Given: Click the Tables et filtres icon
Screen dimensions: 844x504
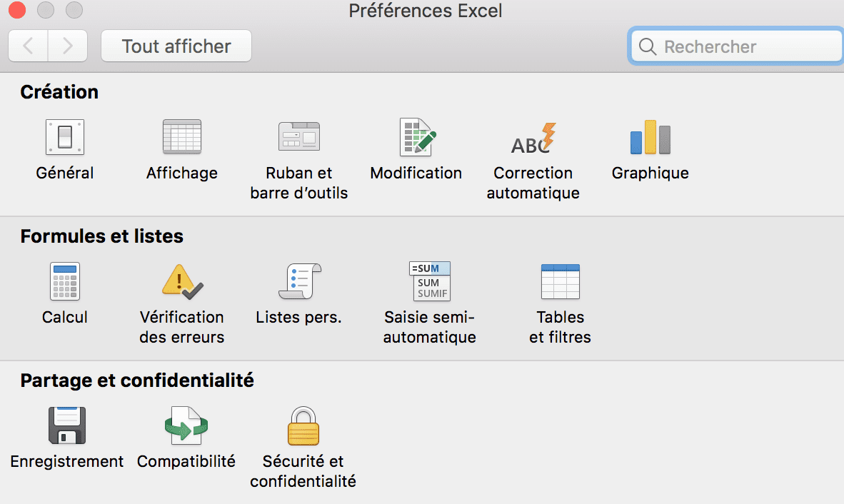Looking at the screenshot, I should pyautogui.click(x=561, y=281).
